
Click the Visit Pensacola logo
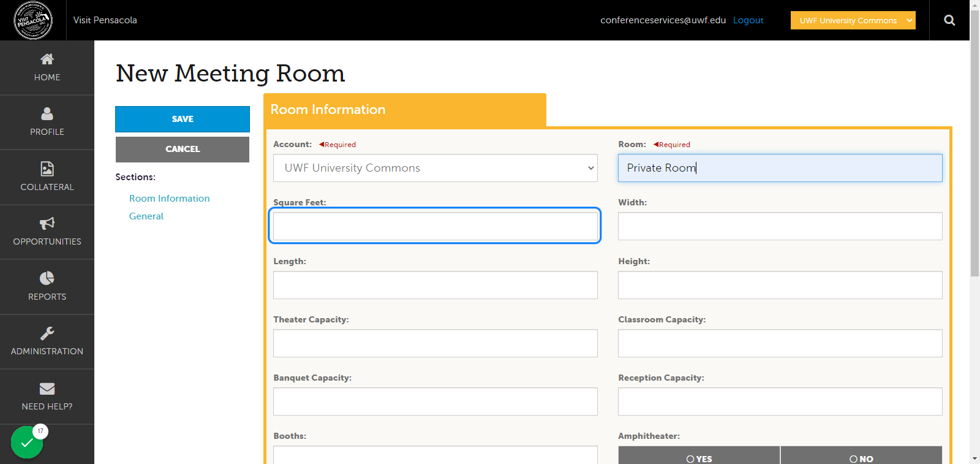[x=33, y=20]
